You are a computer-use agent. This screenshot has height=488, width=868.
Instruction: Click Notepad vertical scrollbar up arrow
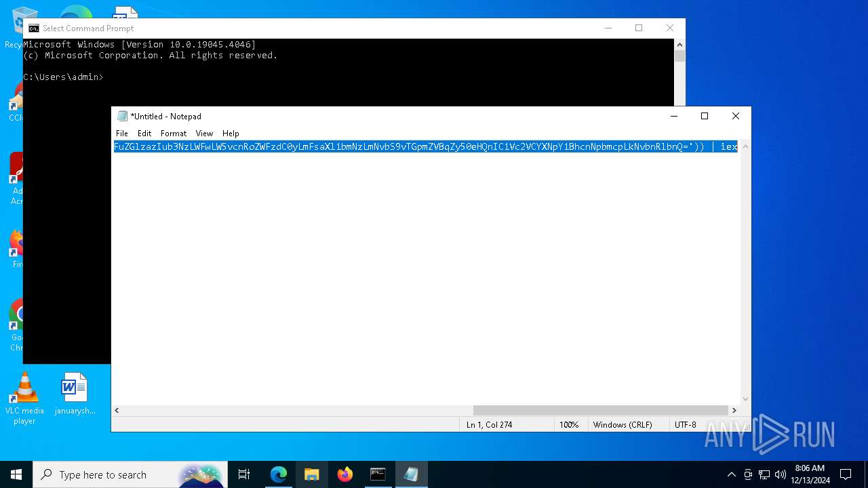[745, 146]
